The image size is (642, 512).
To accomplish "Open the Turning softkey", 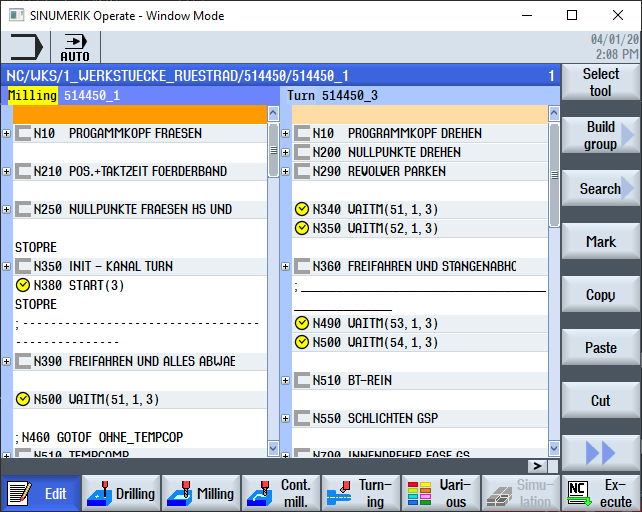I will click(x=361, y=493).
